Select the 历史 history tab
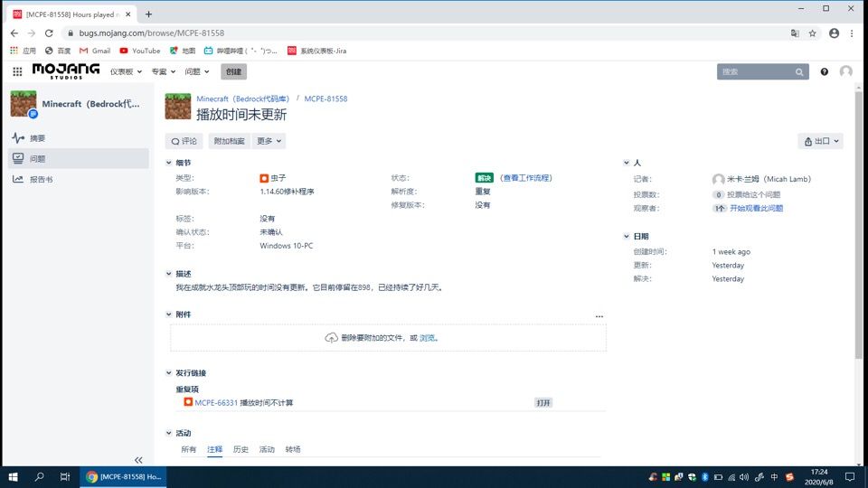Screen dimensions: 868x488 (241, 449)
